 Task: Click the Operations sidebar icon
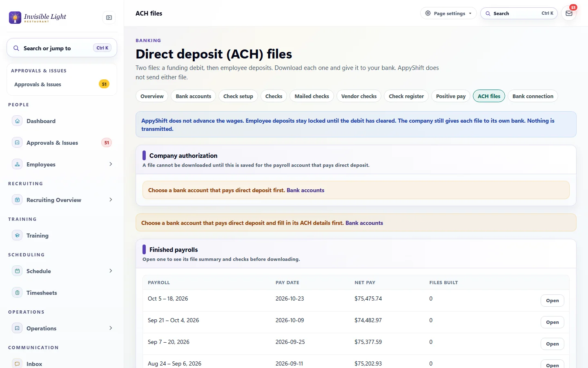[x=17, y=328]
